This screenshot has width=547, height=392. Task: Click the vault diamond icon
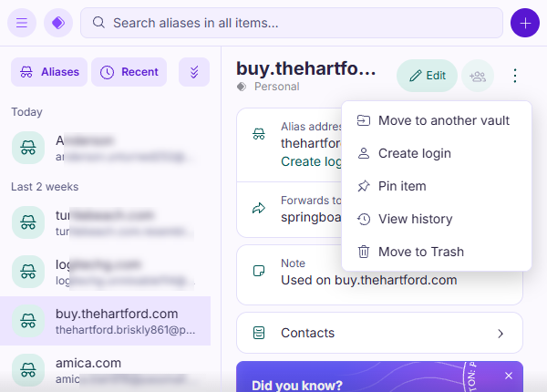coord(58,23)
